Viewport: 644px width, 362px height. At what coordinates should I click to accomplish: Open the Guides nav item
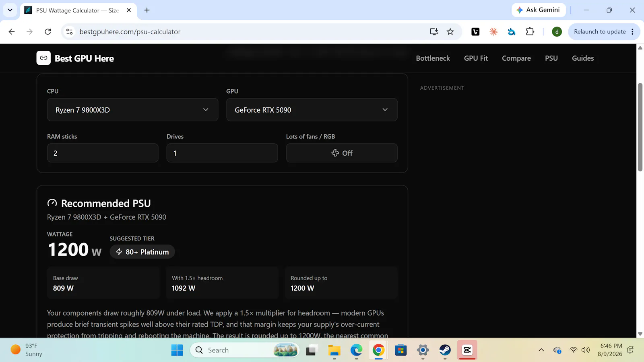[x=582, y=58]
